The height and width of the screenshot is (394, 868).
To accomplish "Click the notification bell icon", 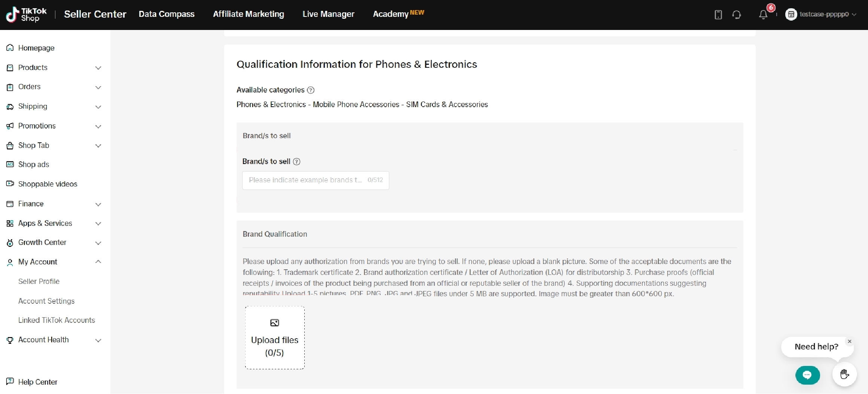I will [x=763, y=15].
